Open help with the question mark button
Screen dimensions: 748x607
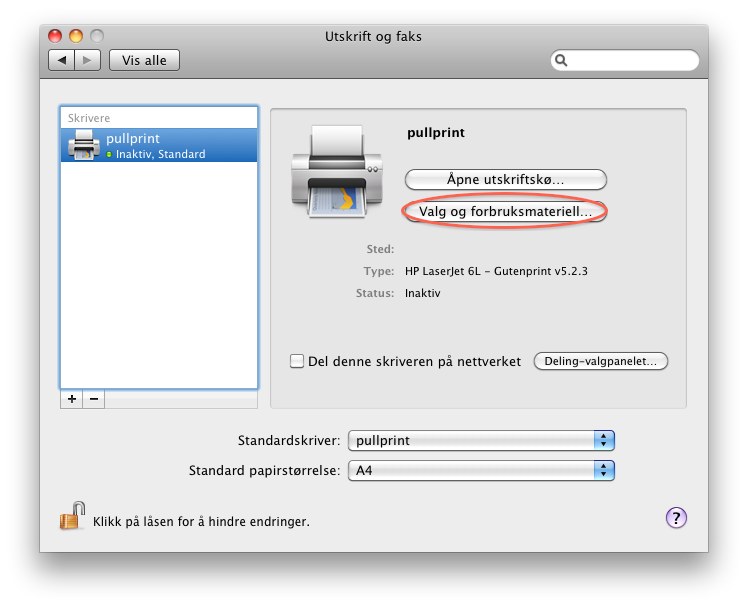tap(675, 517)
